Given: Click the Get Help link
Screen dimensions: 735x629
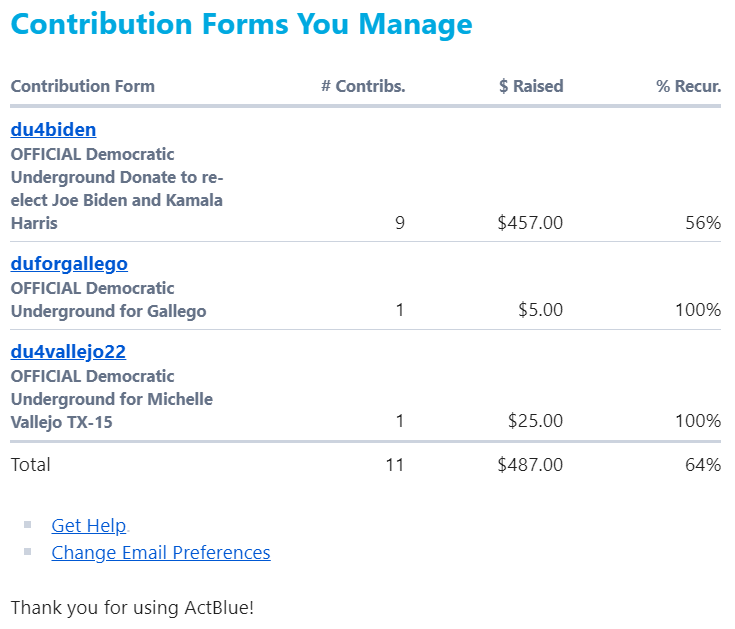Looking at the screenshot, I should coord(89,525).
